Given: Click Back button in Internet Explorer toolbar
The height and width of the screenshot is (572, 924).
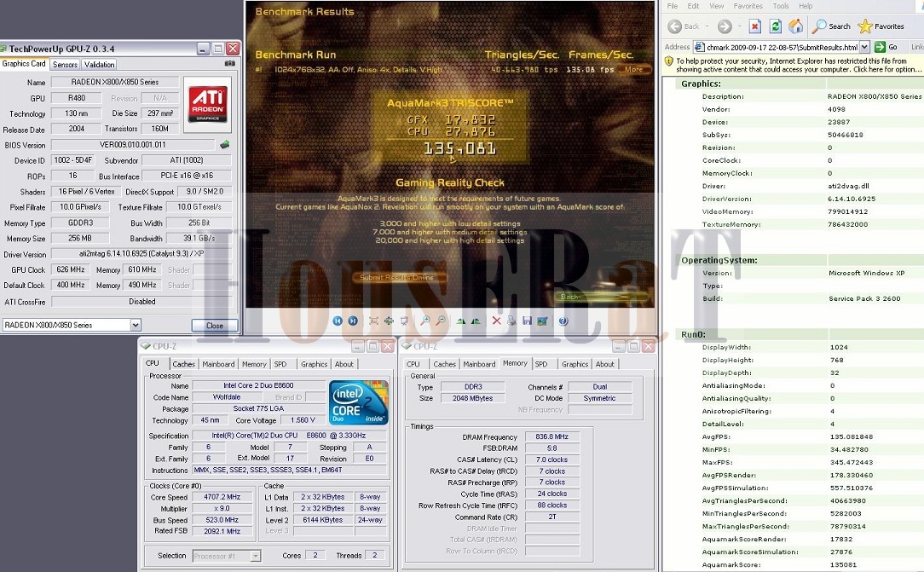Looking at the screenshot, I should click(684, 26).
